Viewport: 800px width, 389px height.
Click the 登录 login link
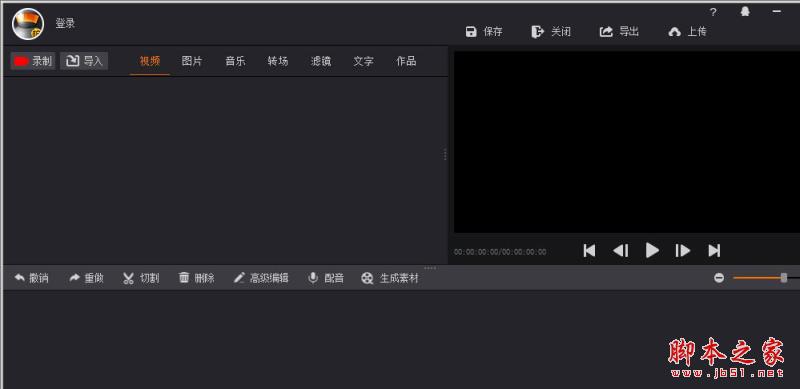pos(65,23)
